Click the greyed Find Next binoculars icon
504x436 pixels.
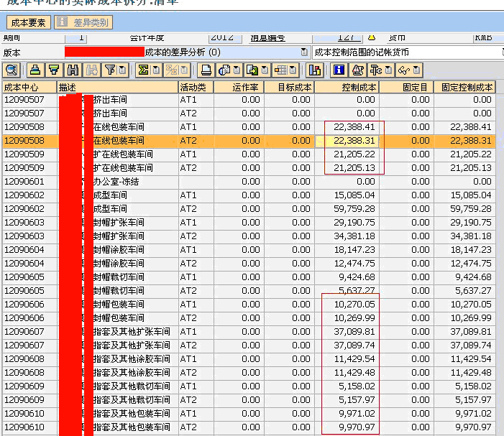91,70
